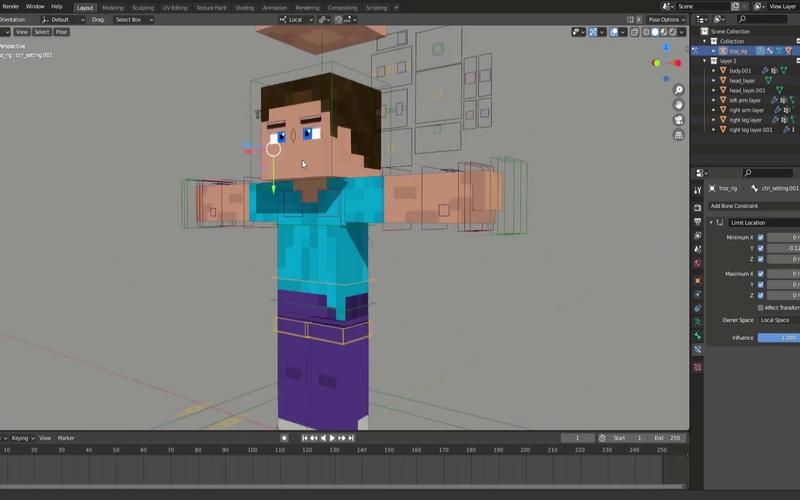Image resolution: width=800 pixels, height=500 pixels.
Task: Select rendered viewport shading mode
Action: click(x=672, y=32)
